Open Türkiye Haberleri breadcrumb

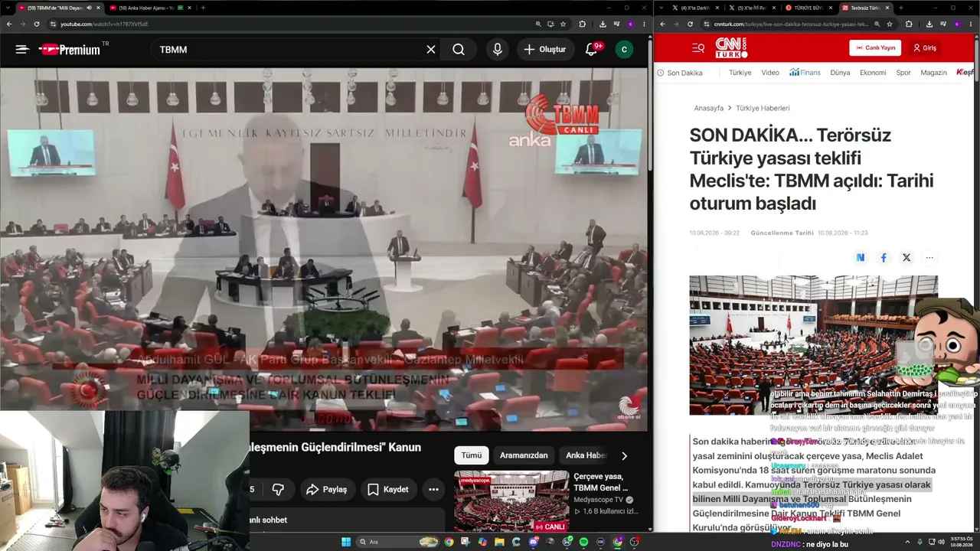(x=763, y=109)
